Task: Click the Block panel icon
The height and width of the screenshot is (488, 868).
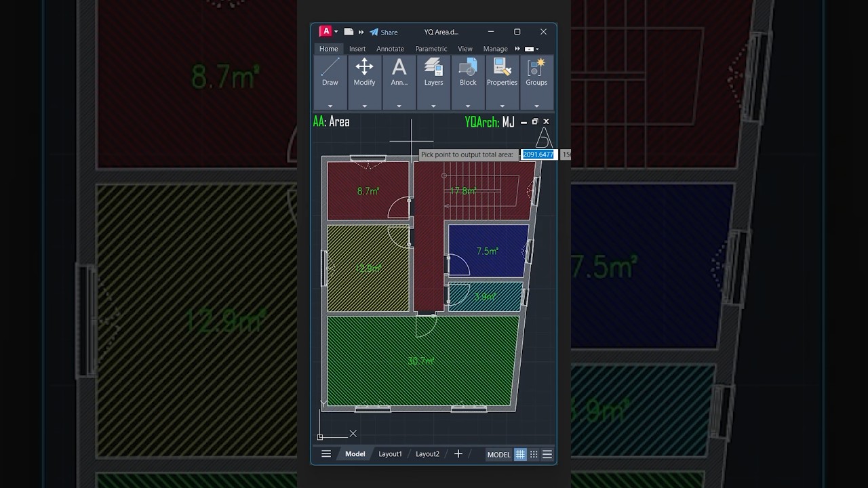Action: [468, 67]
